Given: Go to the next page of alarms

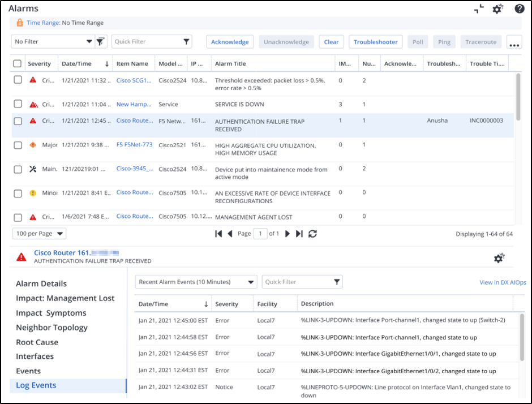Looking at the screenshot, I should [288, 233].
